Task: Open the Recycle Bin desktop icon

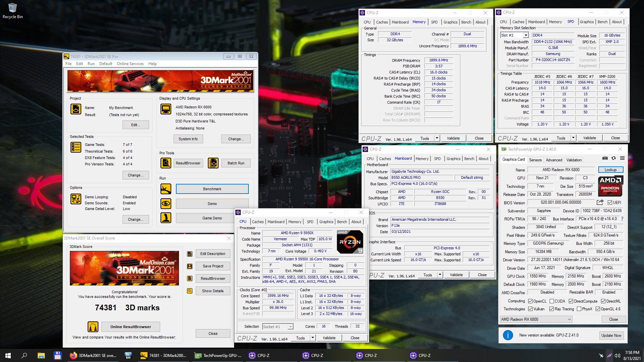Action: (x=12, y=11)
